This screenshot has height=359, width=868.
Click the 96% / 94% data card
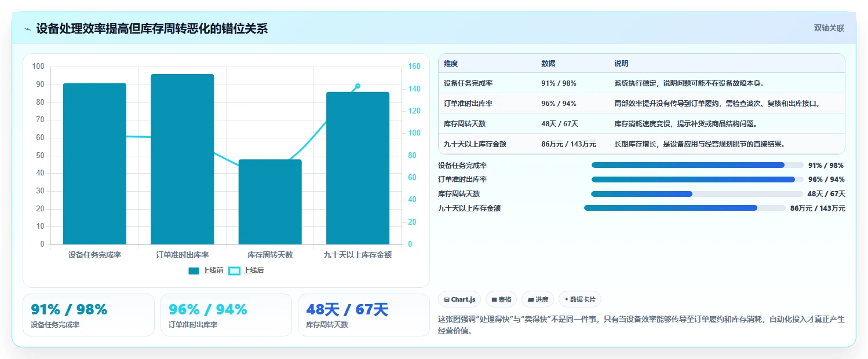click(226, 315)
